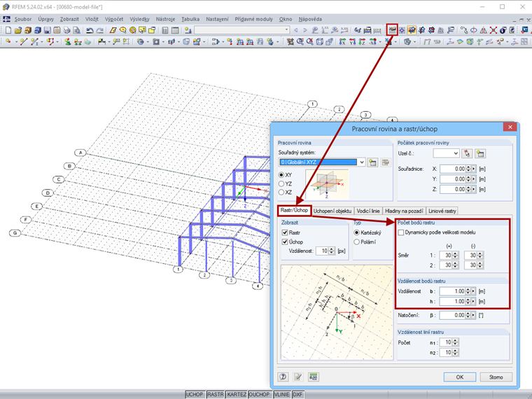This screenshot has height=399, width=532.
Task: Click the Natočení β input field
Action: pyautogui.click(x=452, y=315)
